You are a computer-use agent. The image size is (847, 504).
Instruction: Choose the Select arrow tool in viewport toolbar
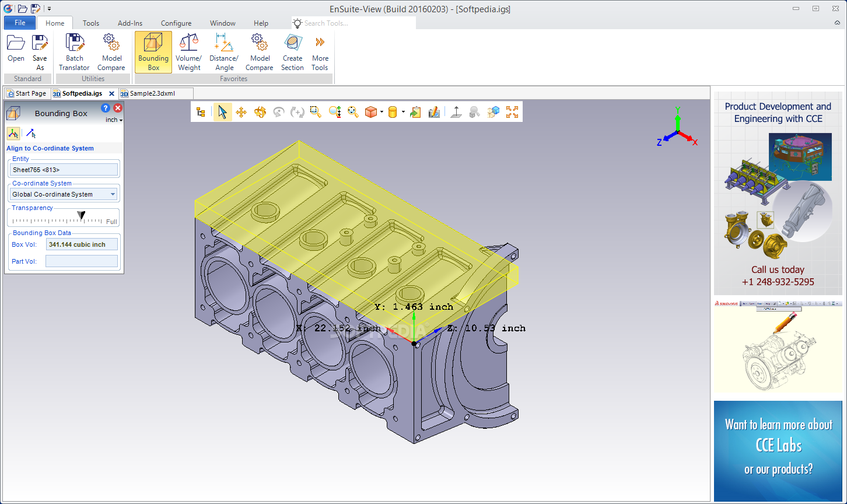[222, 112]
